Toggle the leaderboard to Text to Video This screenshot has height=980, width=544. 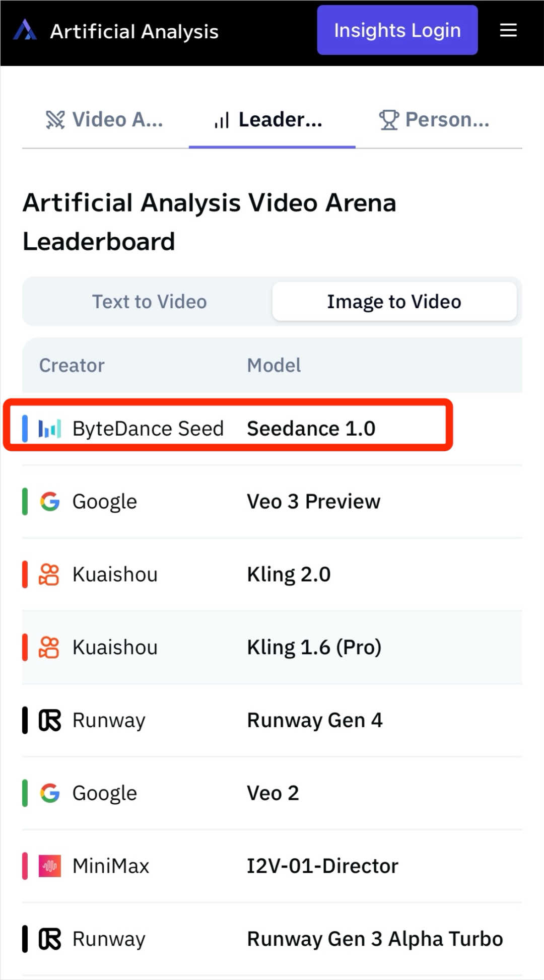149,301
